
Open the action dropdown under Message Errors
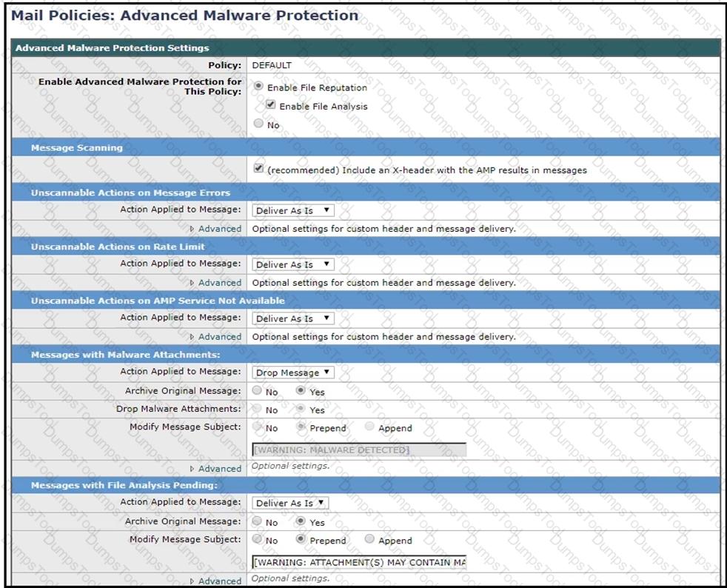294,211
